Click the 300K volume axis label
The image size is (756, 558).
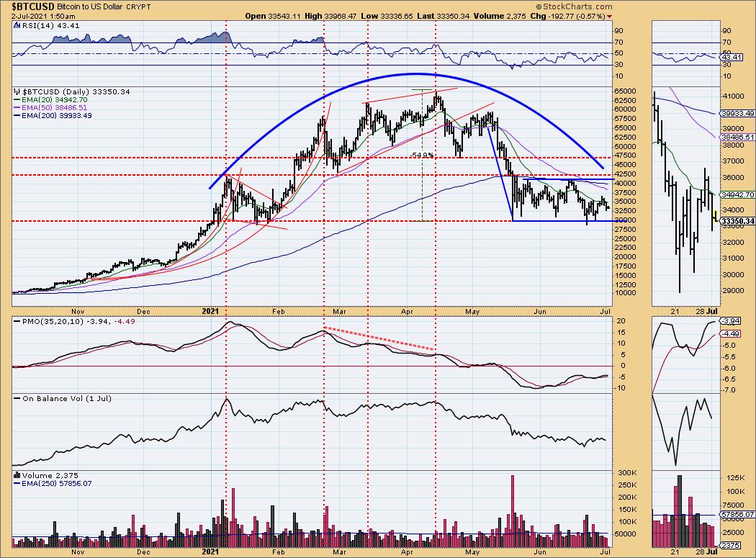click(626, 472)
